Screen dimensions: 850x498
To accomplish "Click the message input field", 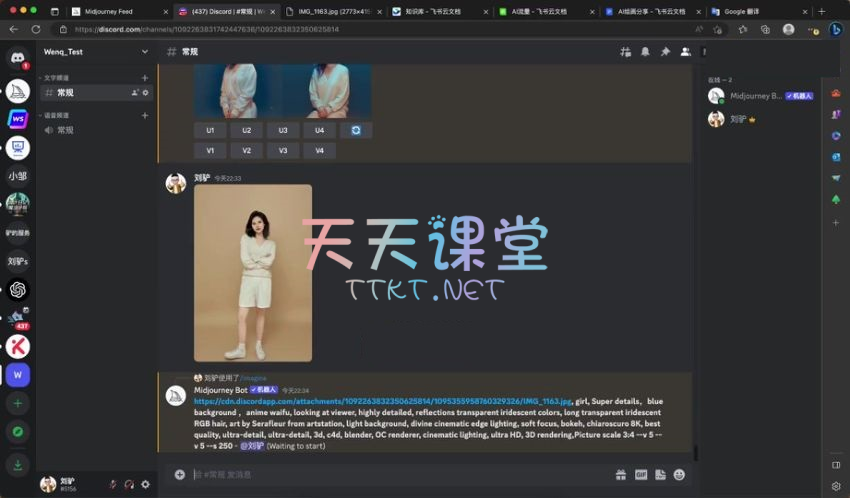I will (x=400, y=474).
